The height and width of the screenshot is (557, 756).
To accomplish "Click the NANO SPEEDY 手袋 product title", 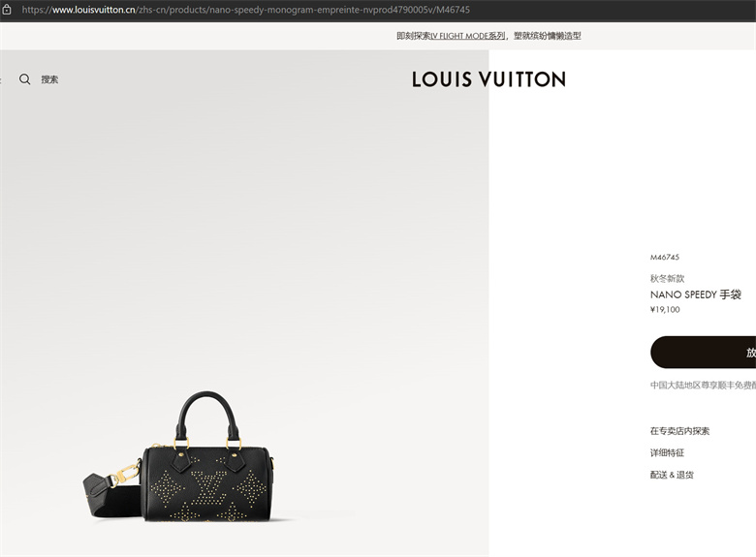I will (x=696, y=294).
